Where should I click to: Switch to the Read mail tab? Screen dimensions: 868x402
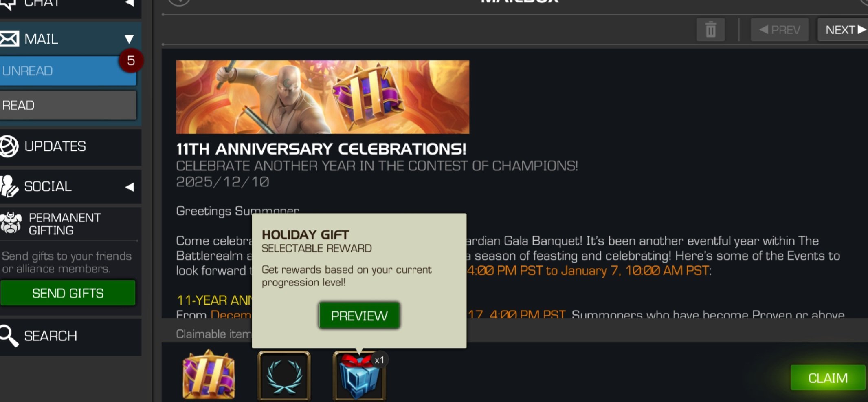coord(68,105)
